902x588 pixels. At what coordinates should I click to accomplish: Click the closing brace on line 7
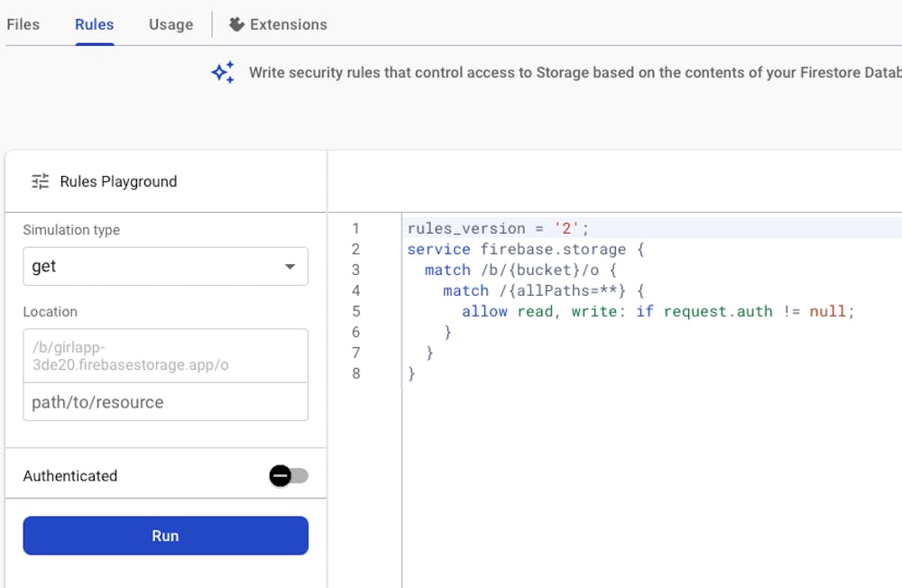429,353
